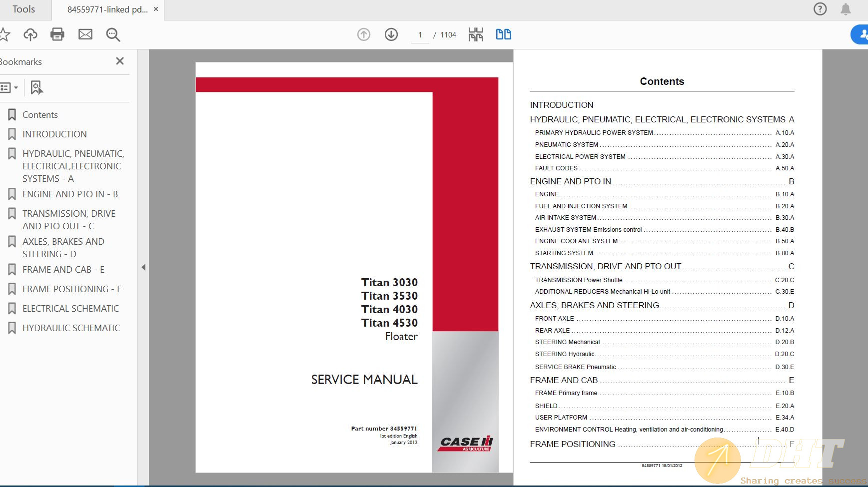The height and width of the screenshot is (487, 868).
Task: Switch to the Tools tab
Action: point(25,9)
